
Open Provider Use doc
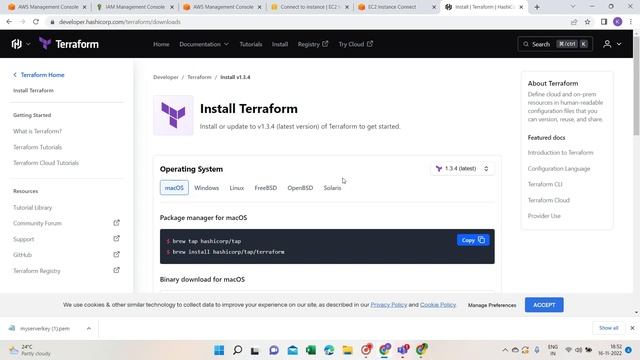[x=544, y=216]
